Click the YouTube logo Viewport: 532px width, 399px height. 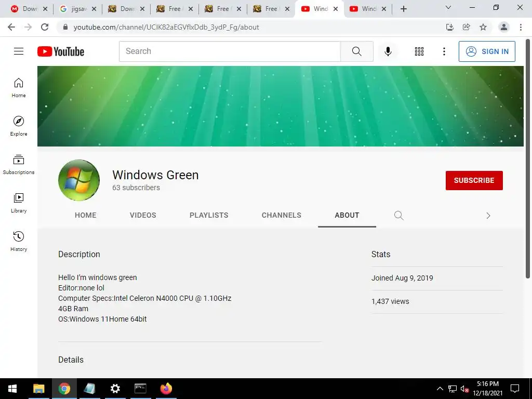pyautogui.click(x=61, y=51)
